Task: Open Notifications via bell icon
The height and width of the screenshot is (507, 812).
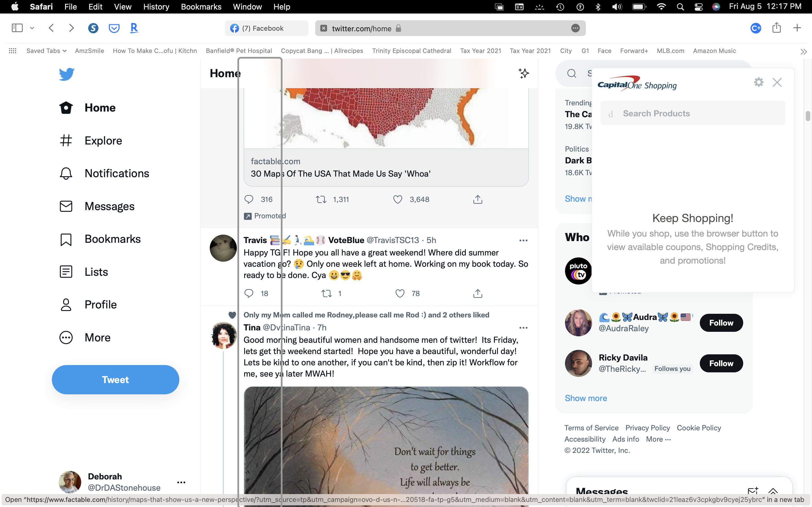Action: [66, 173]
